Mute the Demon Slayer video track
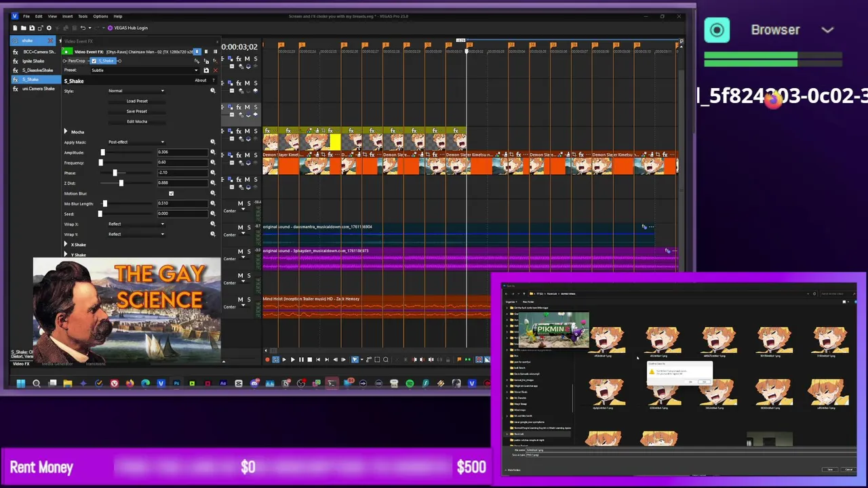Screen dimensions: 868x488 point(247,155)
